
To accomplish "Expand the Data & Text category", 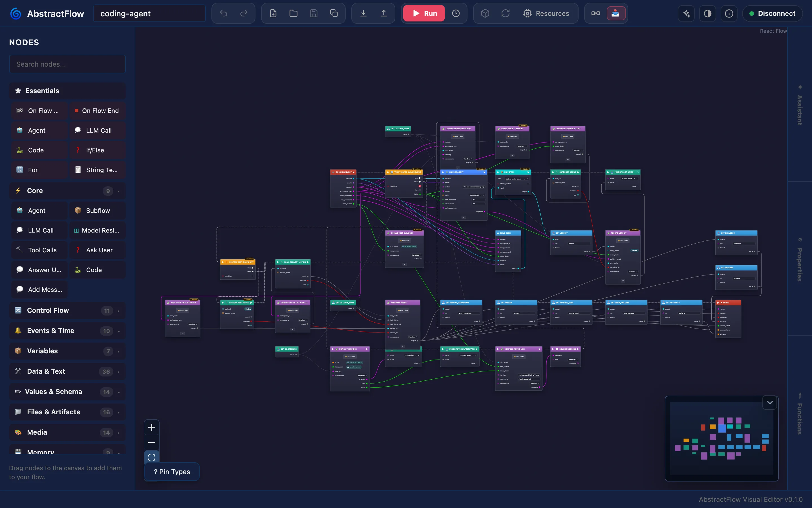I will coord(67,371).
